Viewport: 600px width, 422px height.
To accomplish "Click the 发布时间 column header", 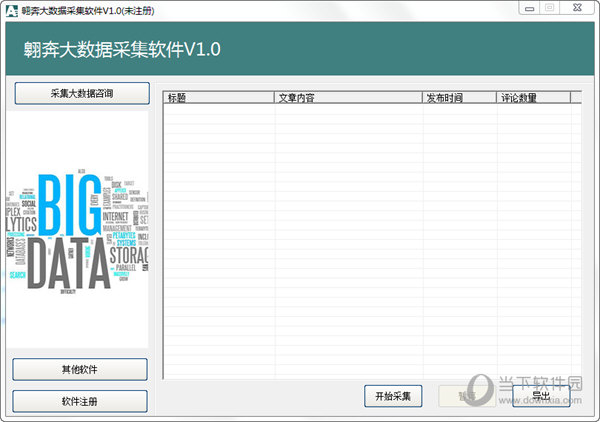I will point(459,98).
